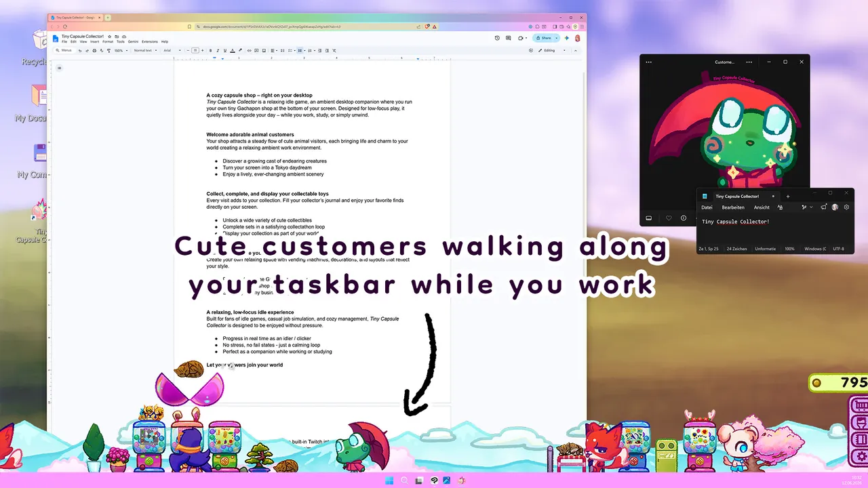This screenshot has width=868, height=488.
Task: Open the comments panel icon
Action: [x=508, y=38]
